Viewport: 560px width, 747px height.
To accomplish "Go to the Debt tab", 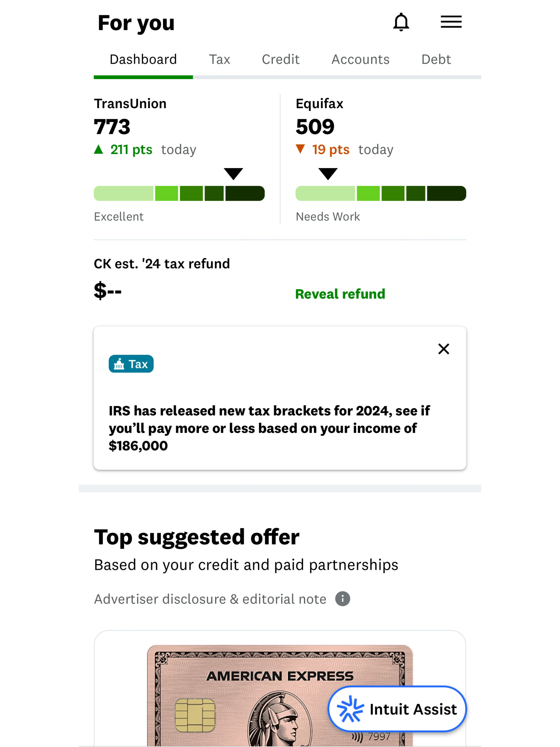I will 436,59.
